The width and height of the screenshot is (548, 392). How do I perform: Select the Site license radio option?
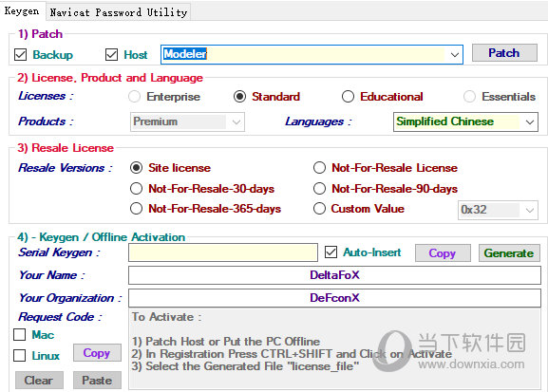137,168
